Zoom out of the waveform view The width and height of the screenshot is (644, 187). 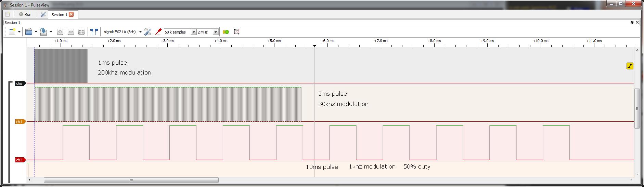coord(71,32)
